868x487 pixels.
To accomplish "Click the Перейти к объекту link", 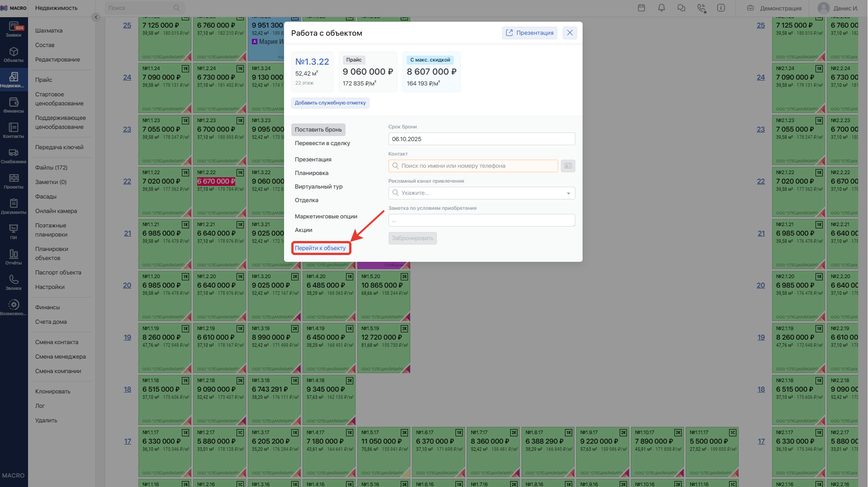I will 320,248.
